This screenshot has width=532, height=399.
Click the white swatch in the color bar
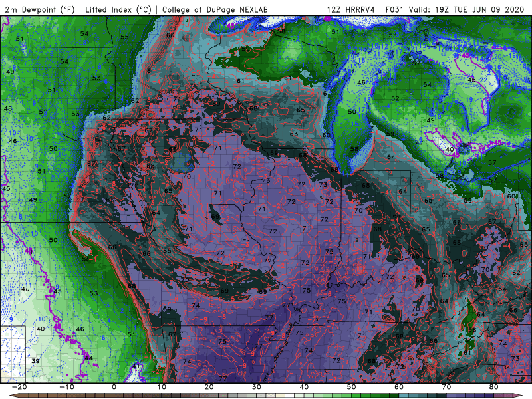289,395
